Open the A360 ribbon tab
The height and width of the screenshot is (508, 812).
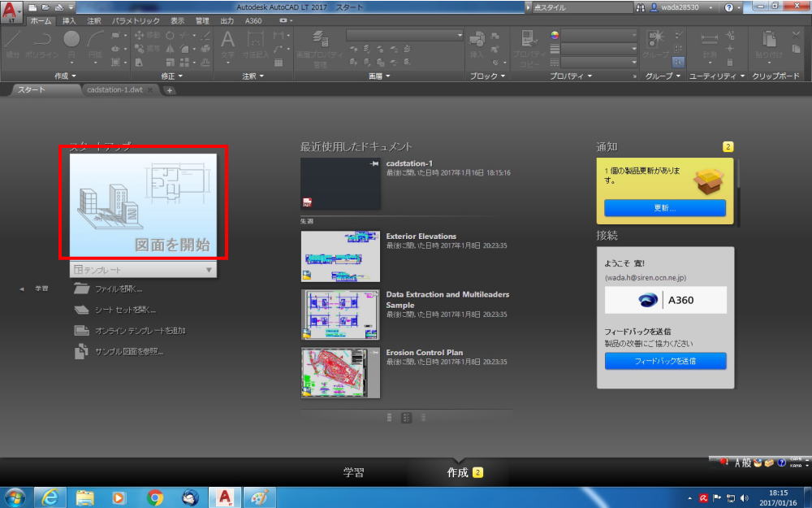[253, 21]
